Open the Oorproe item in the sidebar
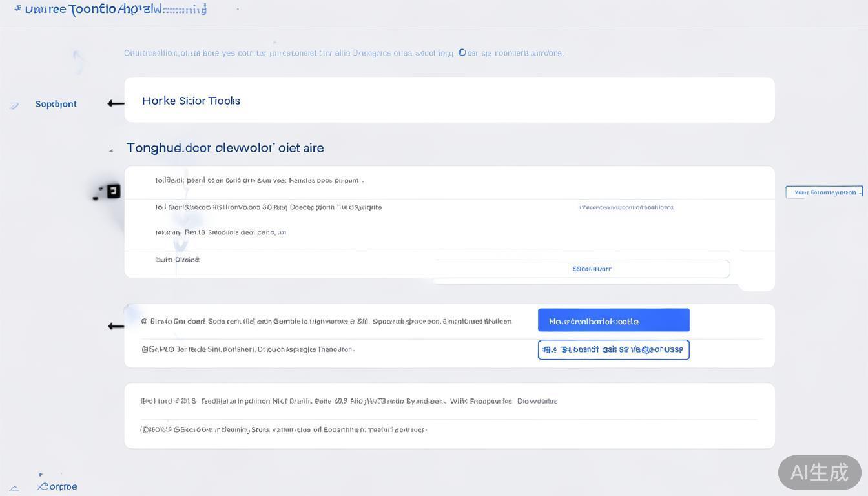This screenshot has width=868, height=496. (61, 486)
